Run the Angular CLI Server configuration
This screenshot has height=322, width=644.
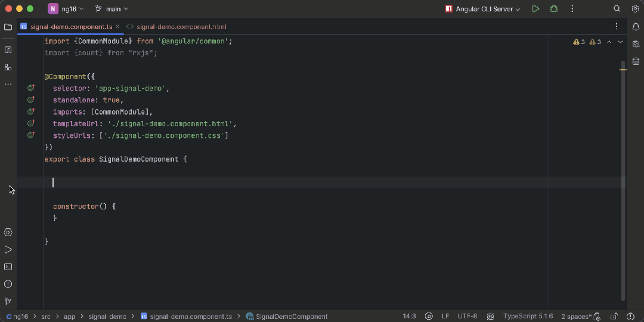pyautogui.click(x=535, y=9)
